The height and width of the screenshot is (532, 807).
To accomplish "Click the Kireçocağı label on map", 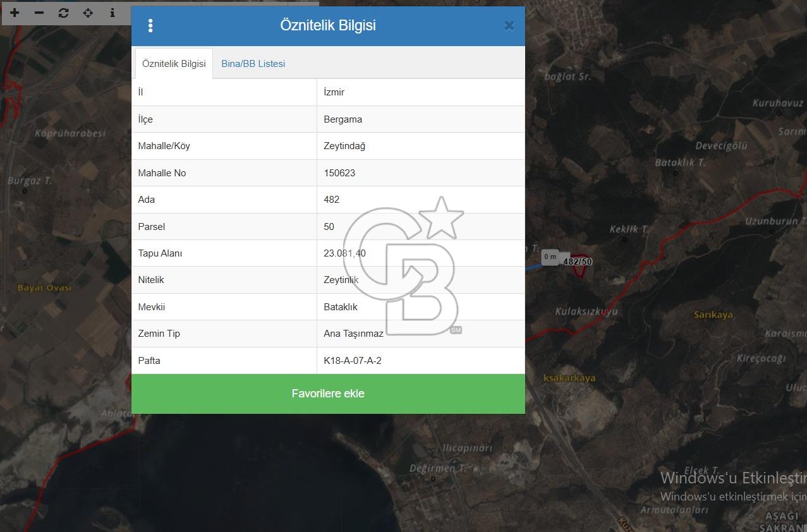I will pos(761,358).
